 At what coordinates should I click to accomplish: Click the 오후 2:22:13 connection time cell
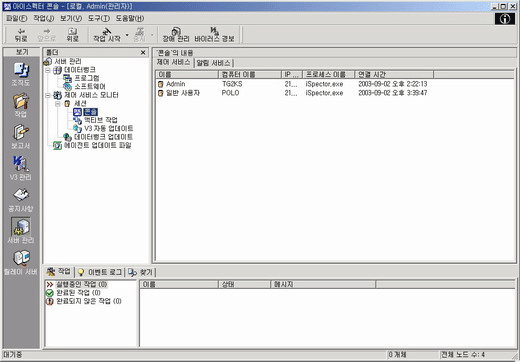(392, 84)
